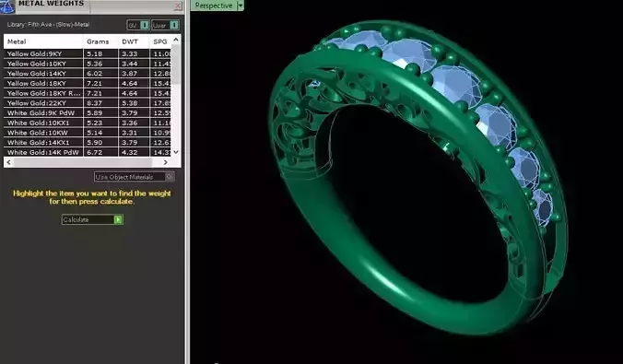
Task: Click the Calculate button
Action: click(x=92, y=219)
